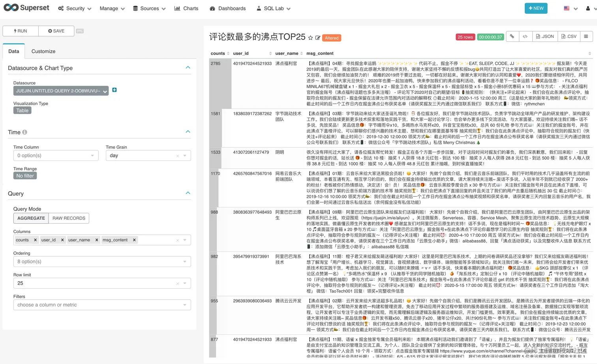Viewport: 597px width, 364px height.
Task: Collapse Datasource & Chart Type section
Action: (x=188, y=67)
